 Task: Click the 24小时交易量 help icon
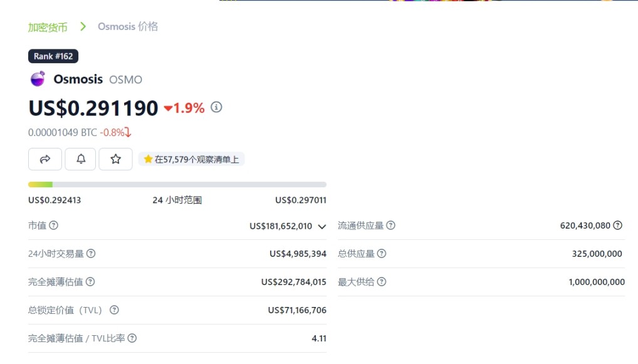(x=91, y=254)
